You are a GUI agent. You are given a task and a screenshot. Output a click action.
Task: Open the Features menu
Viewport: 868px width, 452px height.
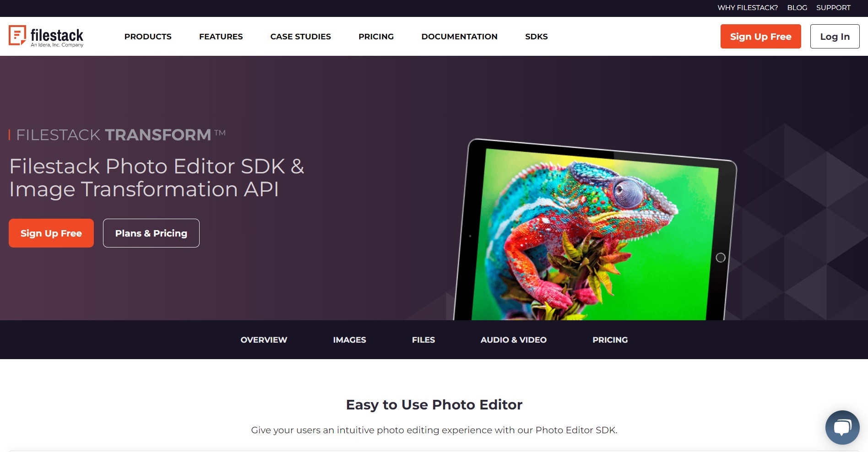click(221, 37)
